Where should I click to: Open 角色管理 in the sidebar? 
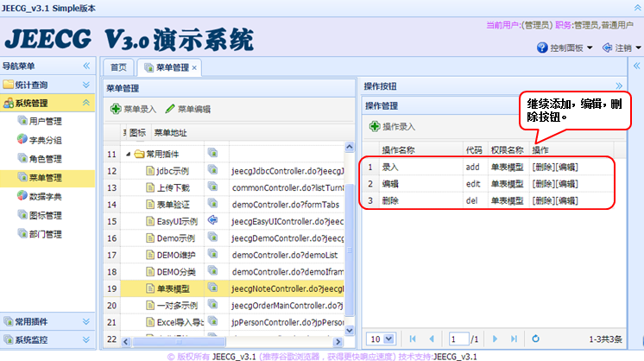click(45, 159)
